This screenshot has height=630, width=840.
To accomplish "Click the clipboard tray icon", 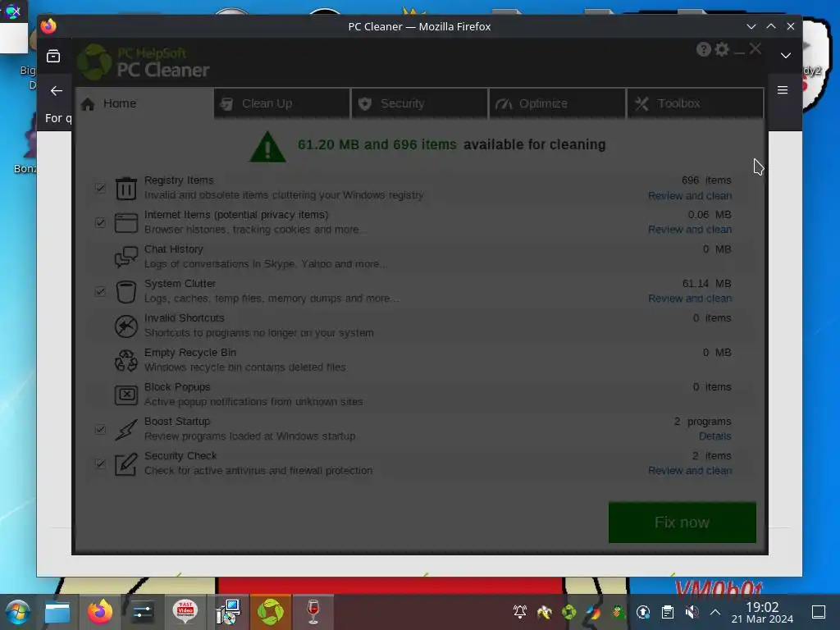I will tap(668, 612).
